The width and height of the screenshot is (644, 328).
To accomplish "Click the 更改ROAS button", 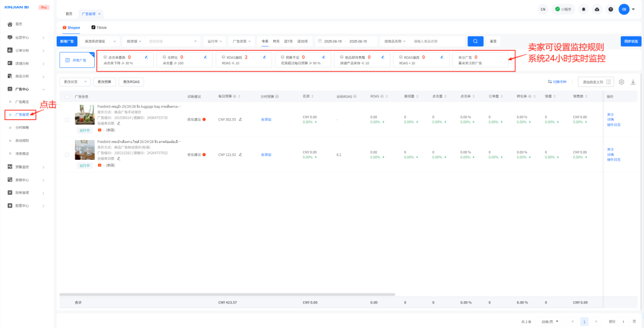I will pos(131,82).
